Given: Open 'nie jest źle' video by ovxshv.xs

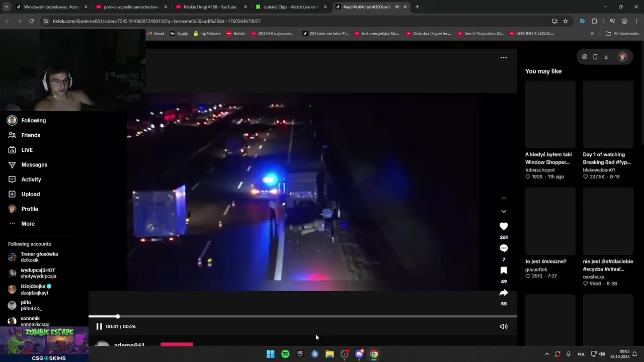Looking at the screenshot, I should pos(608,221).
